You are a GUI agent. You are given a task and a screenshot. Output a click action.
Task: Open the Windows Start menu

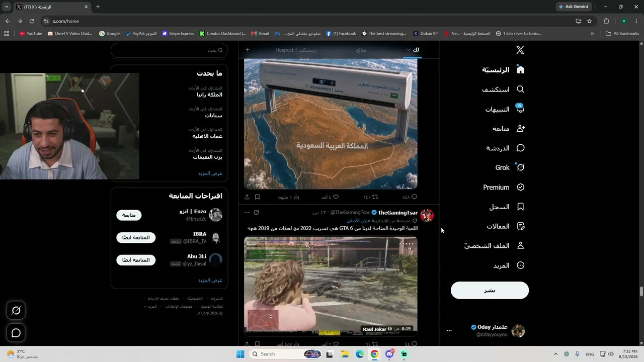[x=240, y=354]
